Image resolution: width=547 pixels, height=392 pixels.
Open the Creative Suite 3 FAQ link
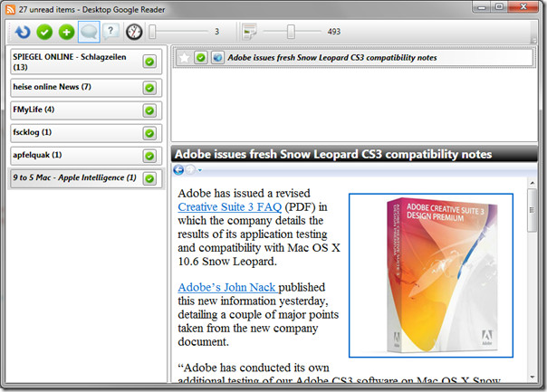pos(229,206)
